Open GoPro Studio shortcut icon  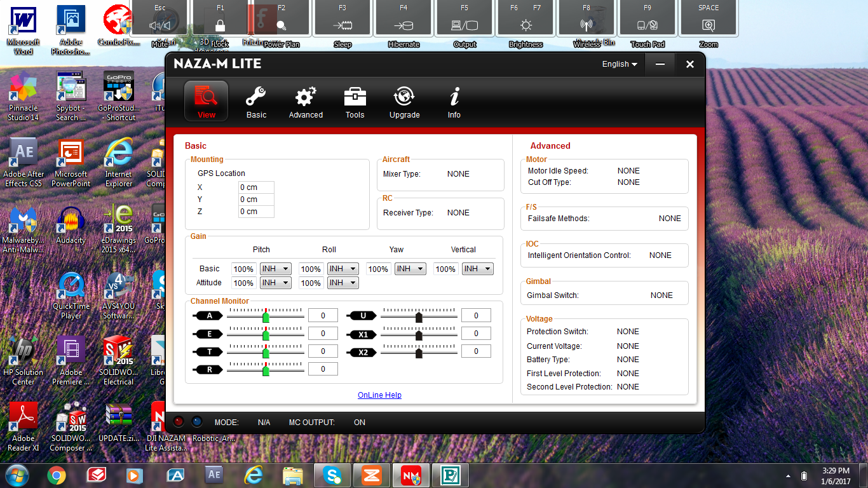coord(119,97)
